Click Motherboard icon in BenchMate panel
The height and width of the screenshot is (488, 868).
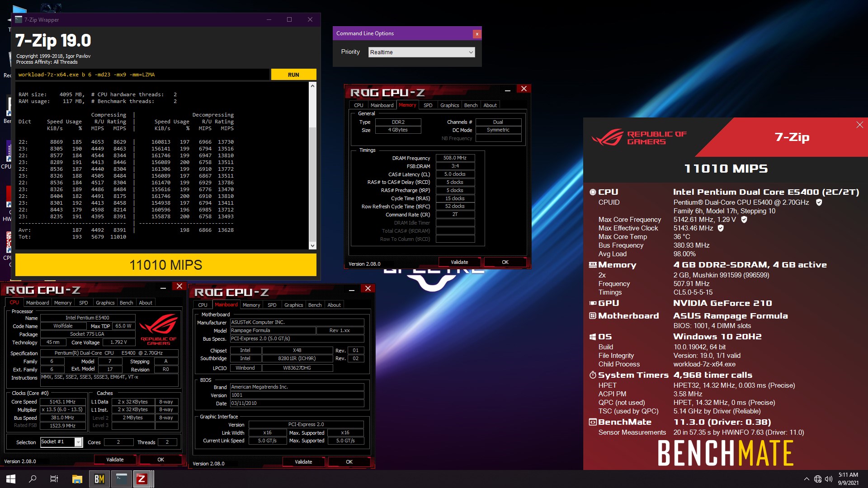593,316
